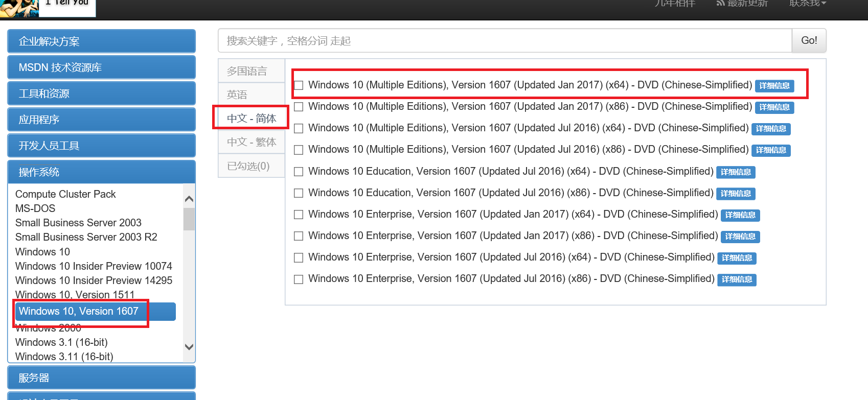Switch to the 中文 - 简体 tab
The image size is (868, 400).
252,119
